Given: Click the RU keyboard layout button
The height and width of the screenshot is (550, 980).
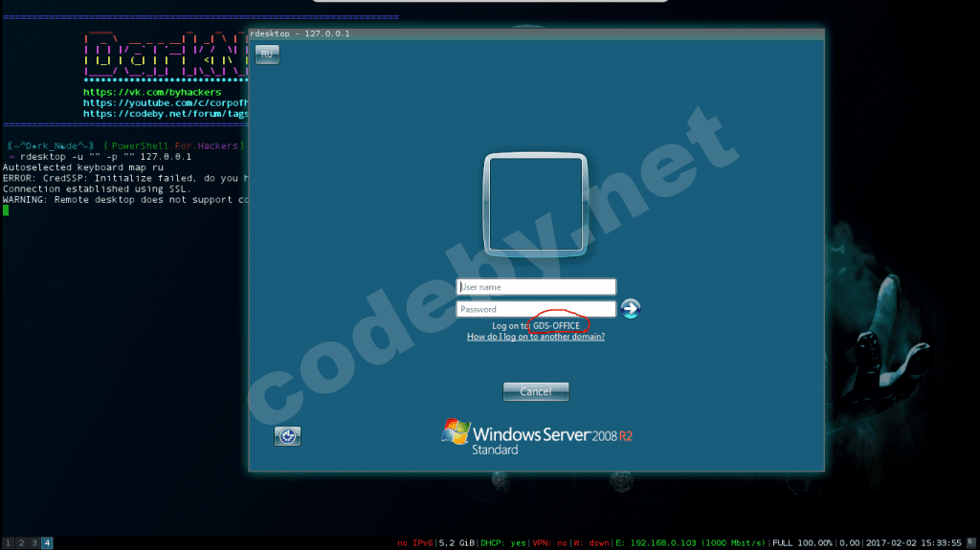Looking at the screenshot, I should click(267, 55).
